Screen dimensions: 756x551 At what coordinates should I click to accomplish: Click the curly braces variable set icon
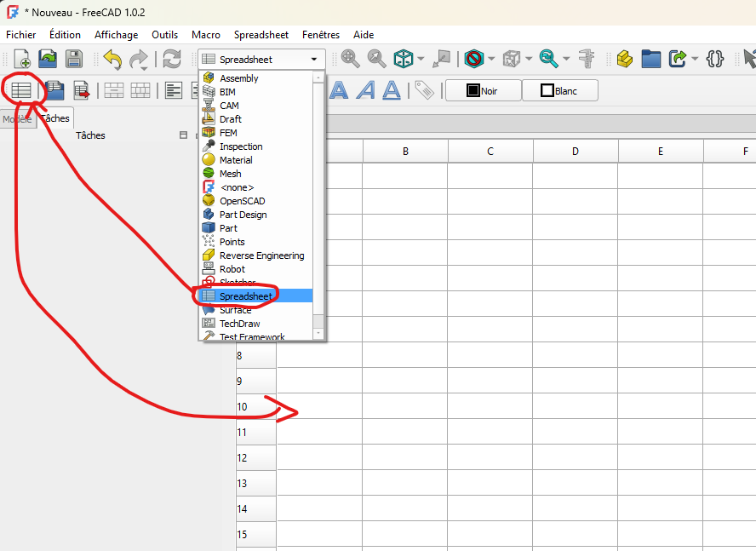point(714,59)
